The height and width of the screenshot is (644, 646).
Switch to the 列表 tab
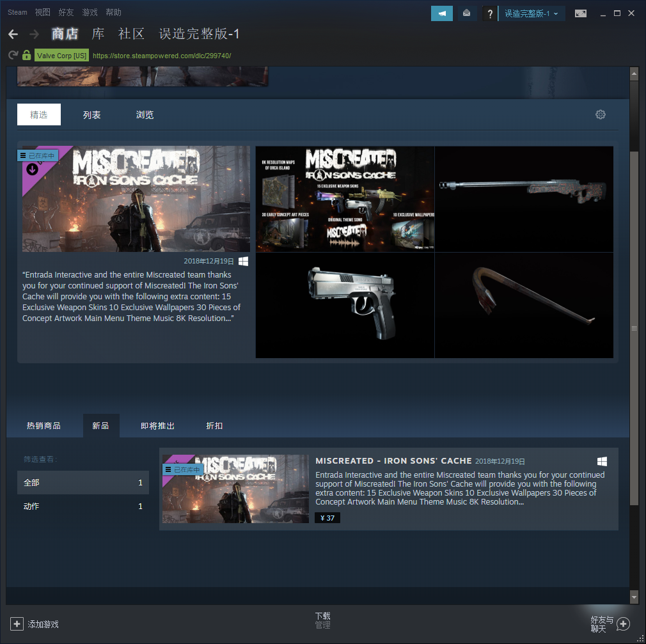pyautogui.click(x=91, y=115)
